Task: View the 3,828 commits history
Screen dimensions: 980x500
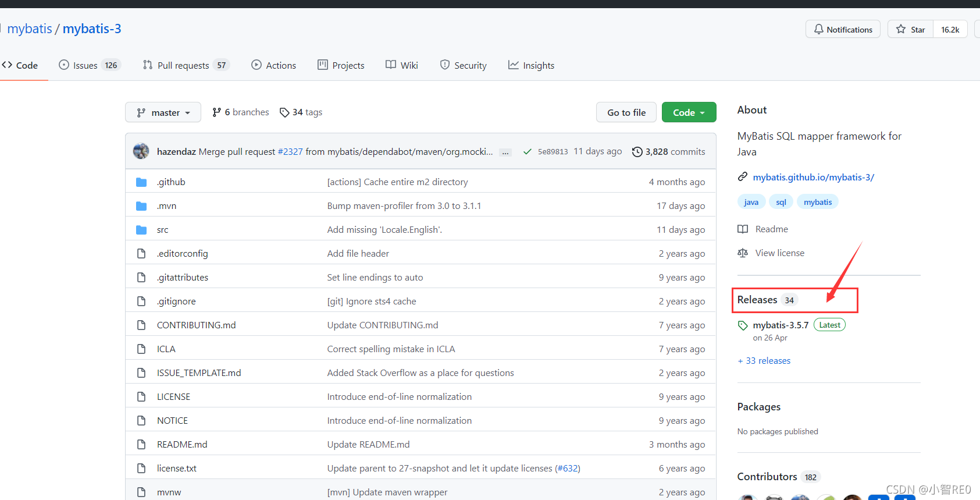Action: click(668, 151)
